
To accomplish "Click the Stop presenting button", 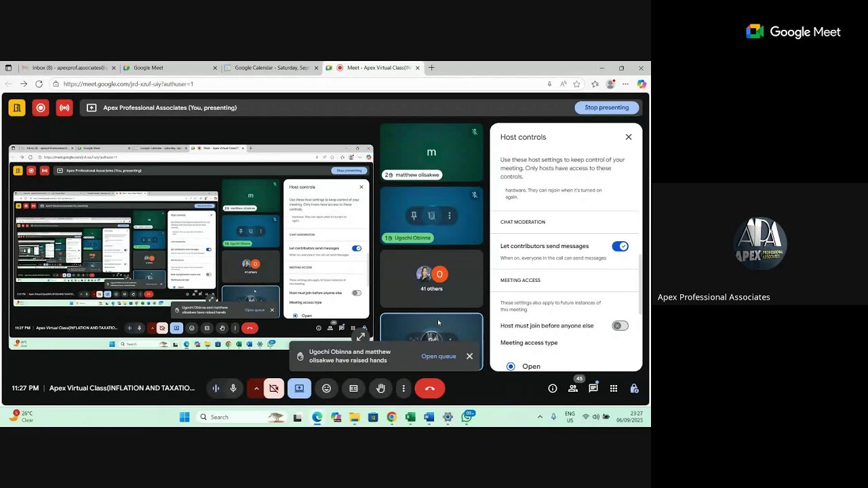I will click(x=606, y=107).
